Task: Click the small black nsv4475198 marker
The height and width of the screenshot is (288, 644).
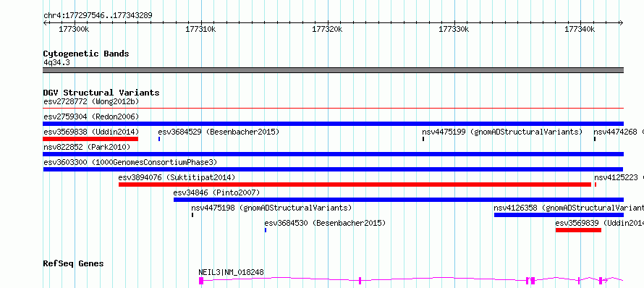Action: click(x=192, y=215)
